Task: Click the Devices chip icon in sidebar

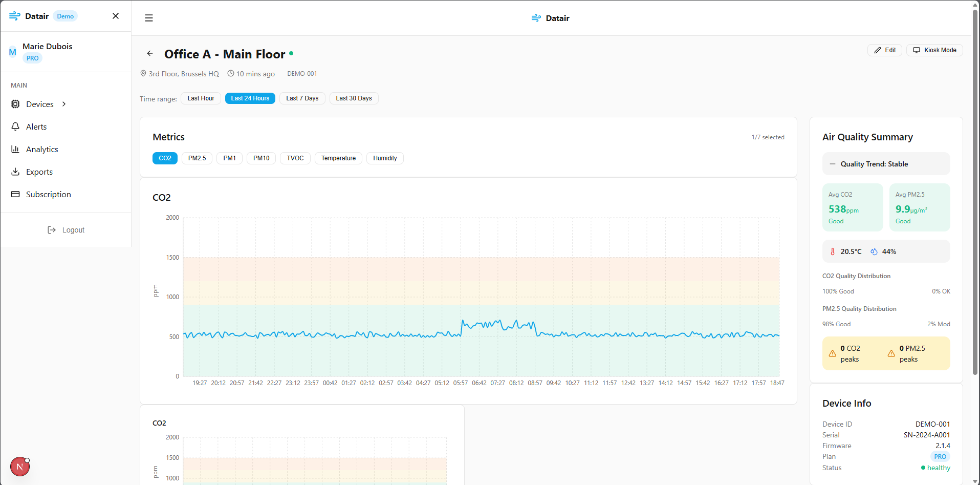Action: pyautogui.click(x=15, y=104)
